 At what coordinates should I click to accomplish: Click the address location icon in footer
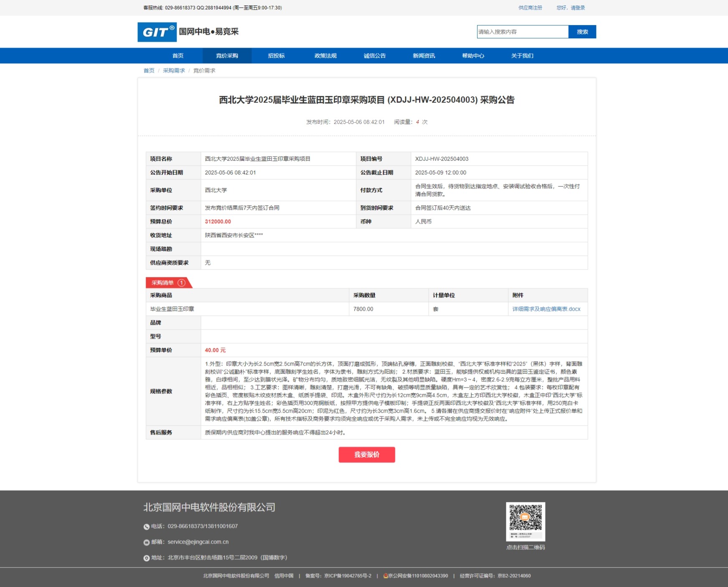147,558
